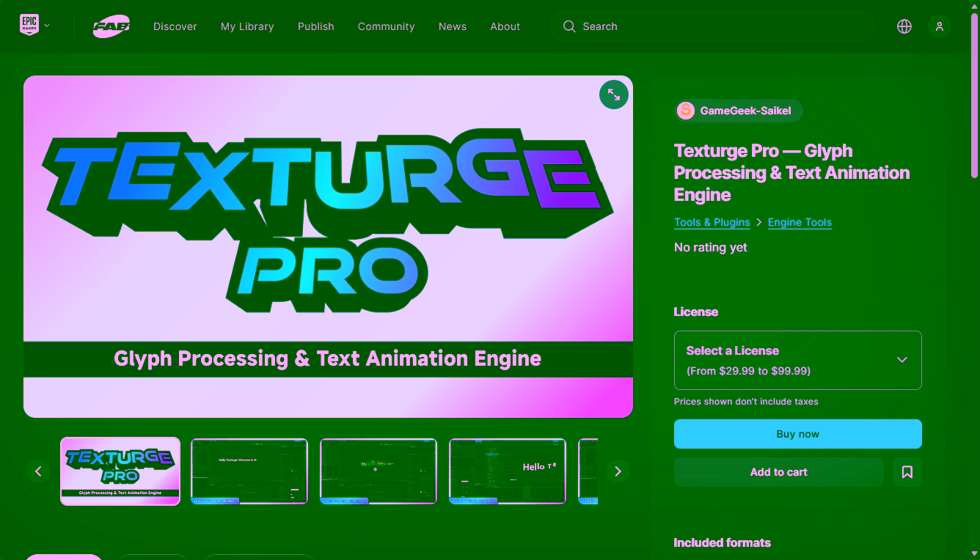Follow the Tools & Plugins category link
980x560 pixels.
point(712,222)
